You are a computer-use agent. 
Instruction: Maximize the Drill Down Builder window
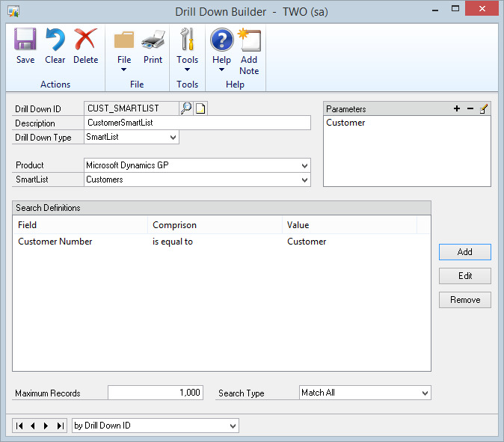[x=455, y=9]
